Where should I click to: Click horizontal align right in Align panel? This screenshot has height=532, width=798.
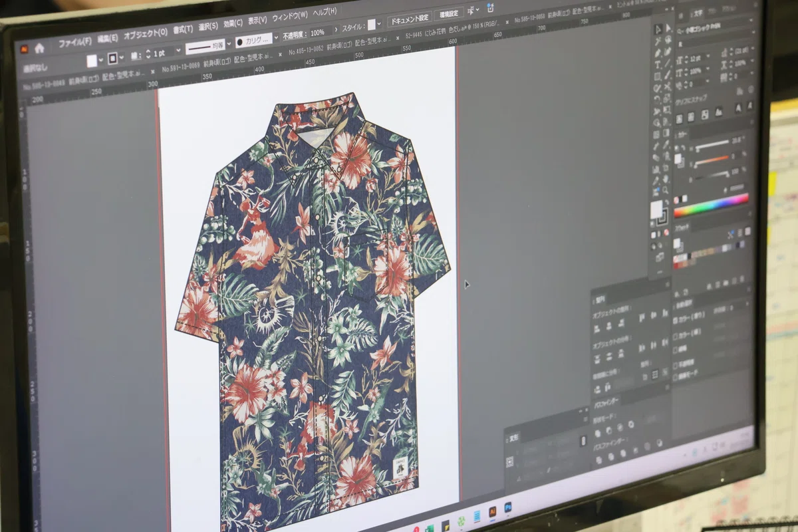click(621, 323)
